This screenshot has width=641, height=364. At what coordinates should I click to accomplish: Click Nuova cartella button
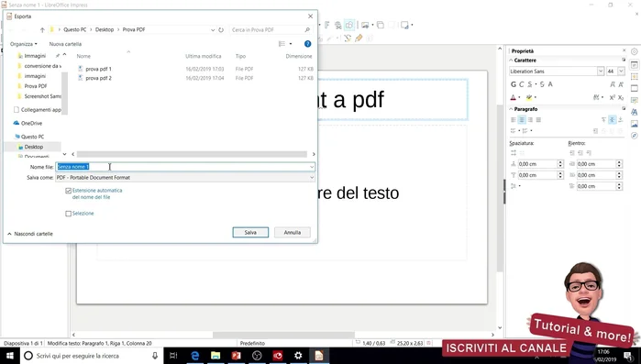pyautogui.click(x=65, y=44)
